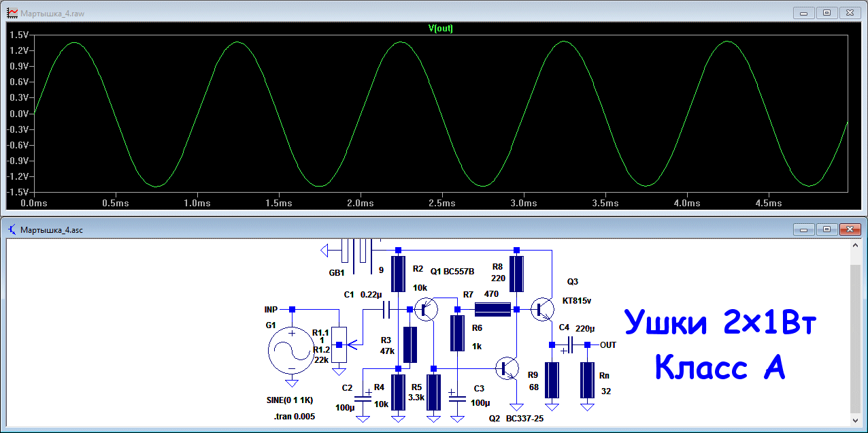Click the blue Класс А comment text
868x433 pixels.
720,369
